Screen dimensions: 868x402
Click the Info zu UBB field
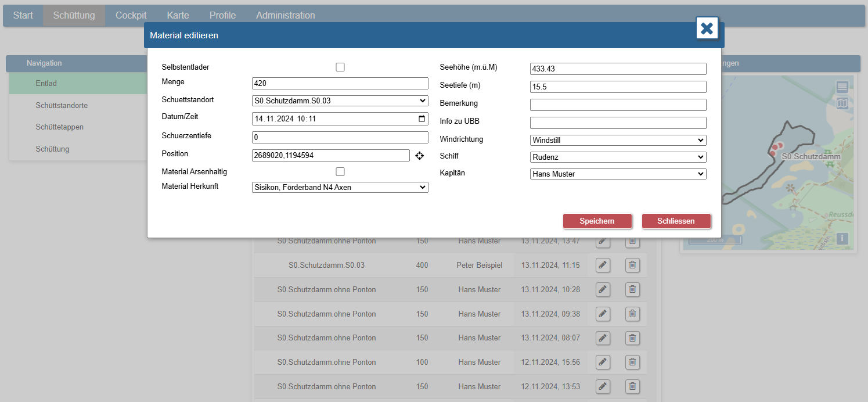tap(618, 123)
